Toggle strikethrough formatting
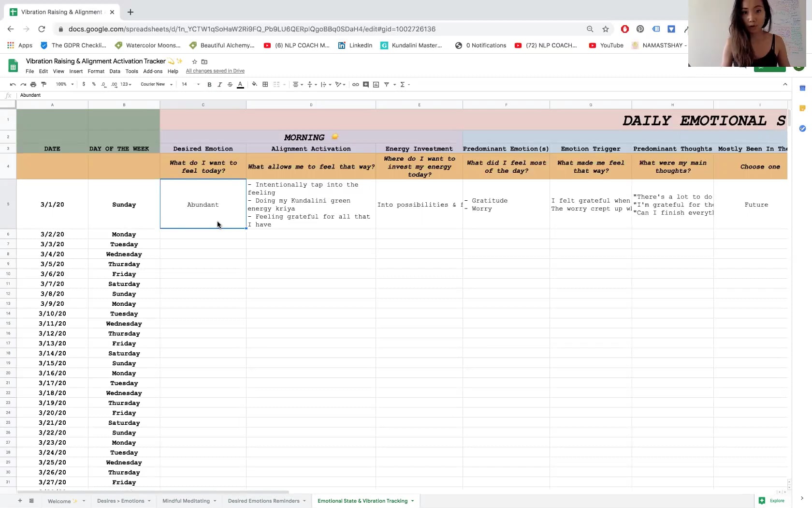This screenshot has height=508, width=812. (x=230, y=84)
